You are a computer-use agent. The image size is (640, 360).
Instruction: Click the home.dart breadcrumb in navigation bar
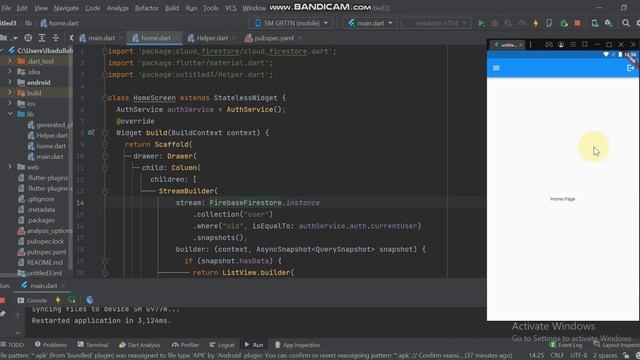[59, 23]
